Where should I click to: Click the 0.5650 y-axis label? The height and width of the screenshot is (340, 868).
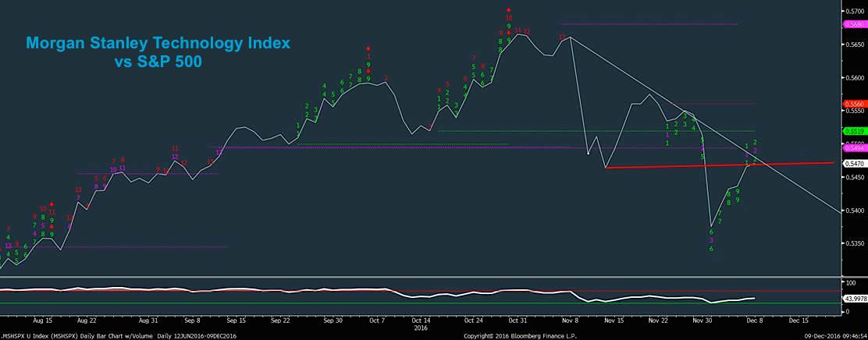click(x=856, y=44)
